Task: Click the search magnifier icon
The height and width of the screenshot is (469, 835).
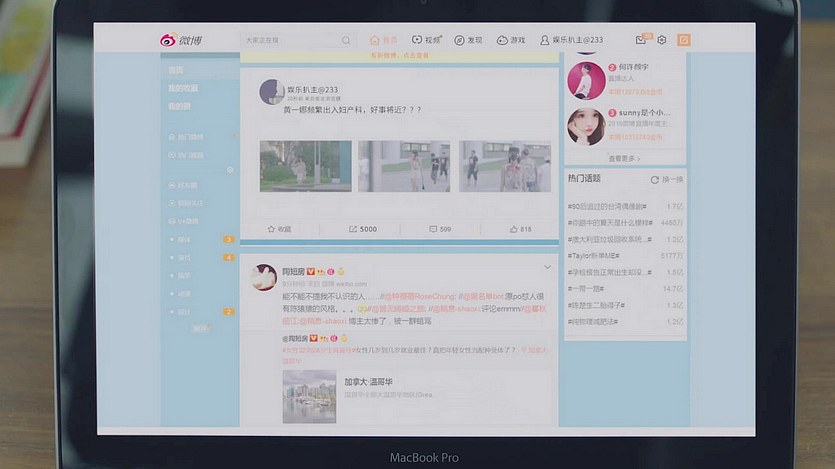Action: [346, 40]
